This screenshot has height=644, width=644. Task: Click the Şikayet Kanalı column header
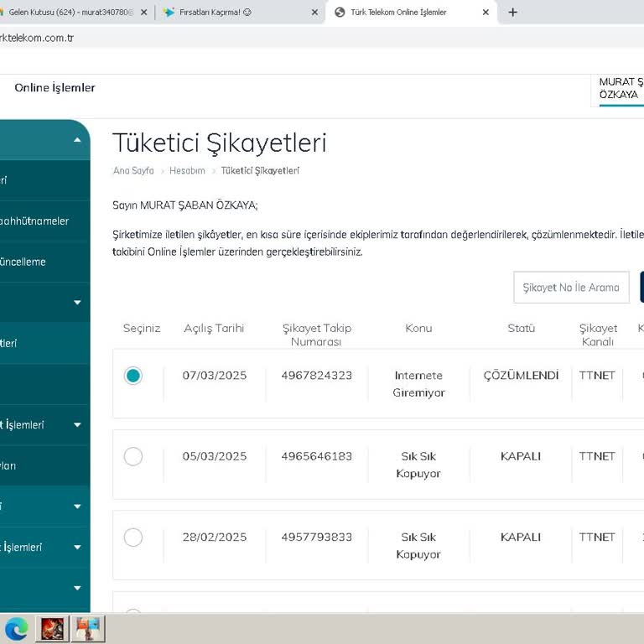coord(598,335)
